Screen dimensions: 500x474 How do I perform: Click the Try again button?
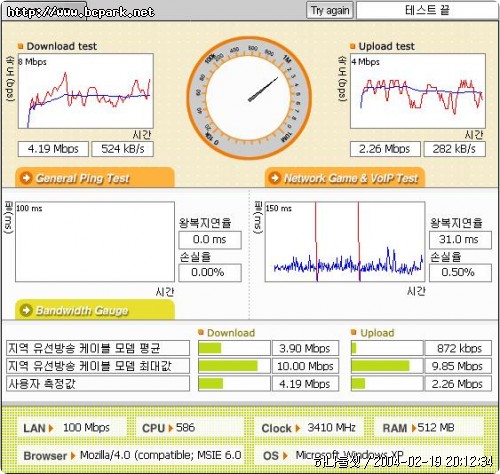point(330,11)
